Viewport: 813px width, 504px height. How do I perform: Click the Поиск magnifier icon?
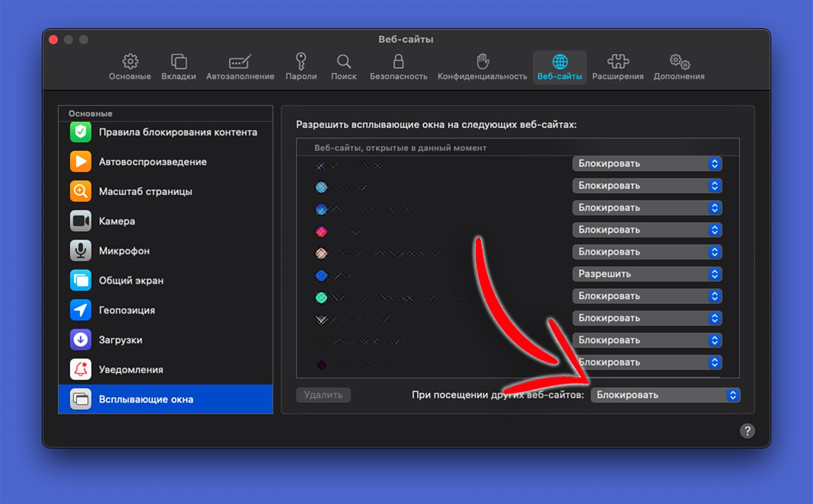click(x=343, y=62)
